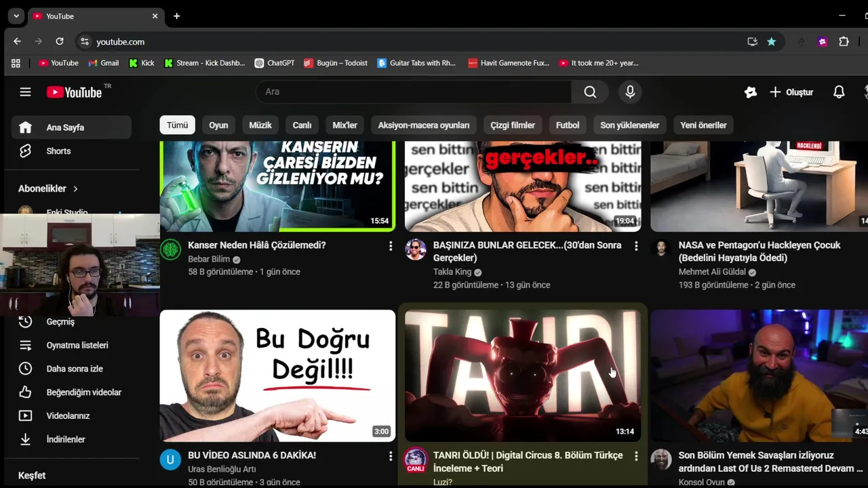
Task: Open Kanserin Çaresi video thumbnail
Action: click(277, 186)
